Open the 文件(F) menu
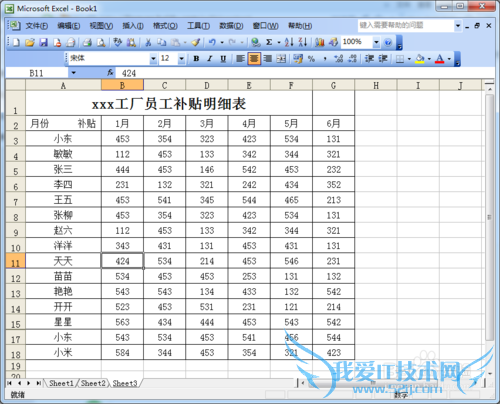The height and width of the screenshot is (404, 500). click(37, 26)
